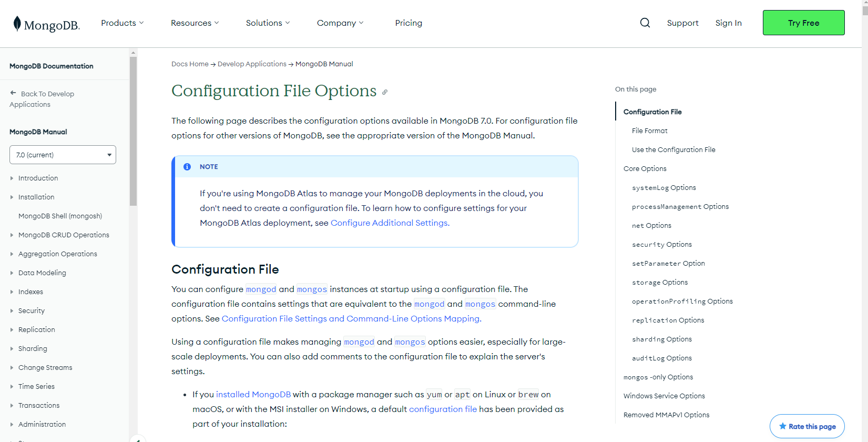This screenshot has width=868, height=442.
Task: Go to Docs Home breadcrumb
Action: pyautogui.click(x=190, y=64)
